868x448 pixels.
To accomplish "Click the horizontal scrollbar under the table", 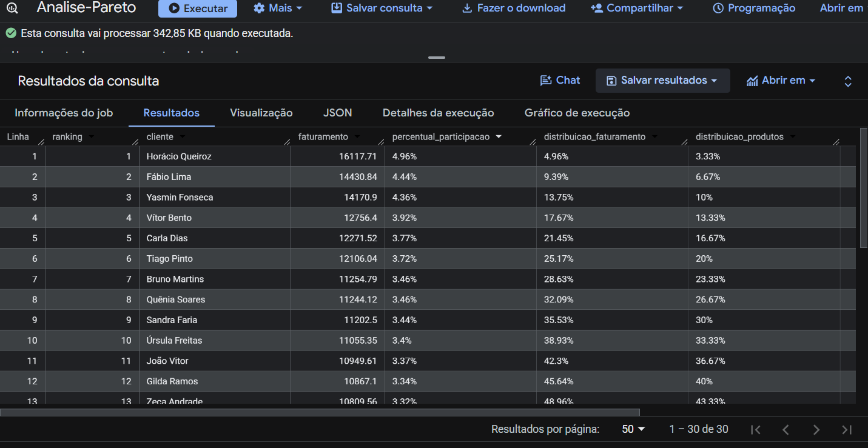I will coord(320,412).
